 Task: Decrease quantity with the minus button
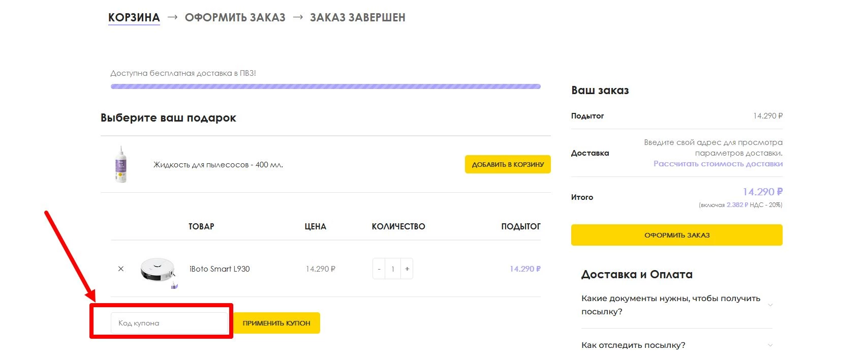(379, 269)
